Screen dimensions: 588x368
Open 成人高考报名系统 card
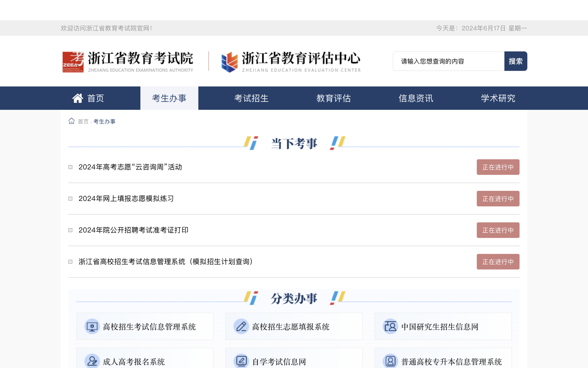pyautogui.click(x=145, y=358)
